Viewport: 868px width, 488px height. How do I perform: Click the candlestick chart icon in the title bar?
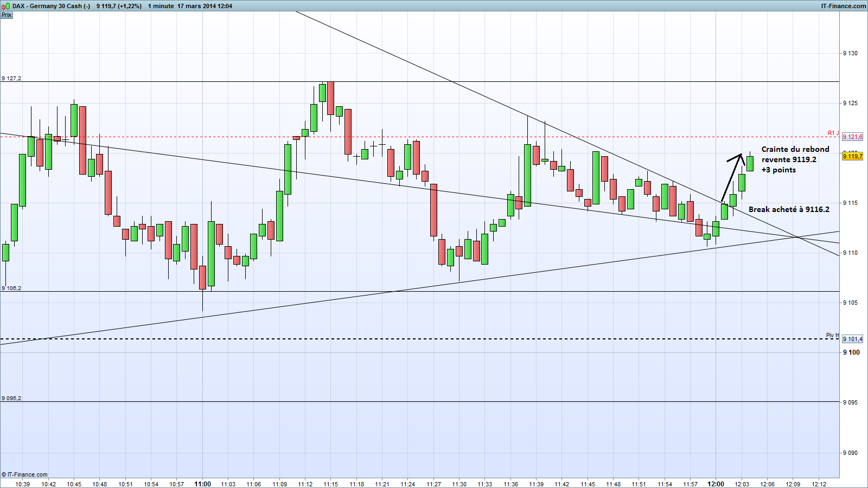coord(6,6)
